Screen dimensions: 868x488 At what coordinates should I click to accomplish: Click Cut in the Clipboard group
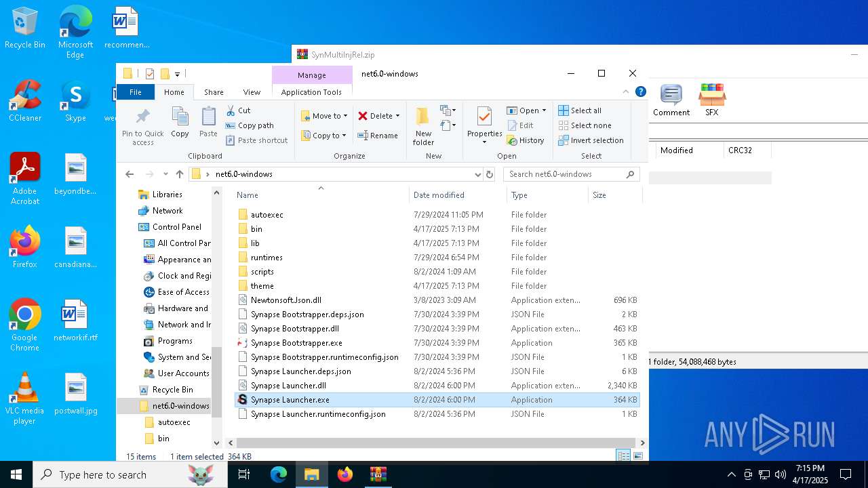coord(238,110)
